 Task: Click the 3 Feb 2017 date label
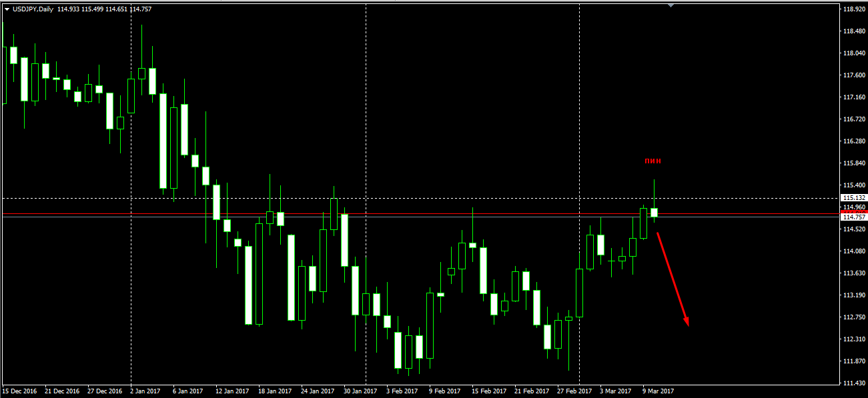402,391
